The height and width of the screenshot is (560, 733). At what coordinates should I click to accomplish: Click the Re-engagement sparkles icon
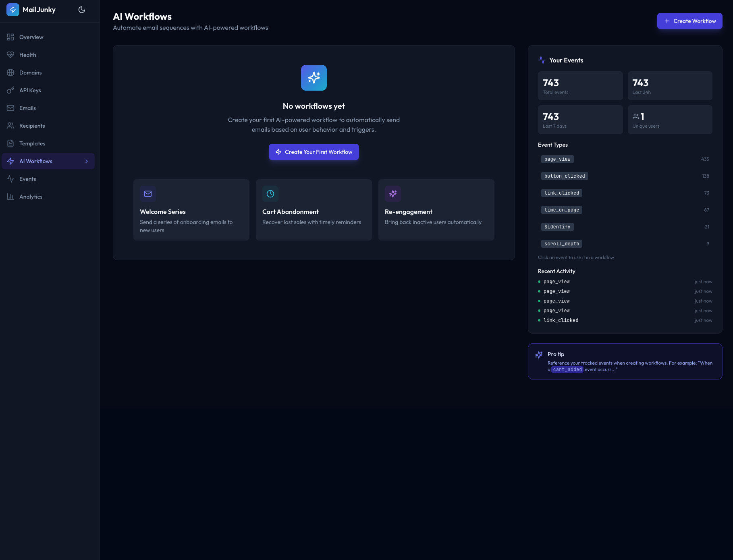(393, 194)
